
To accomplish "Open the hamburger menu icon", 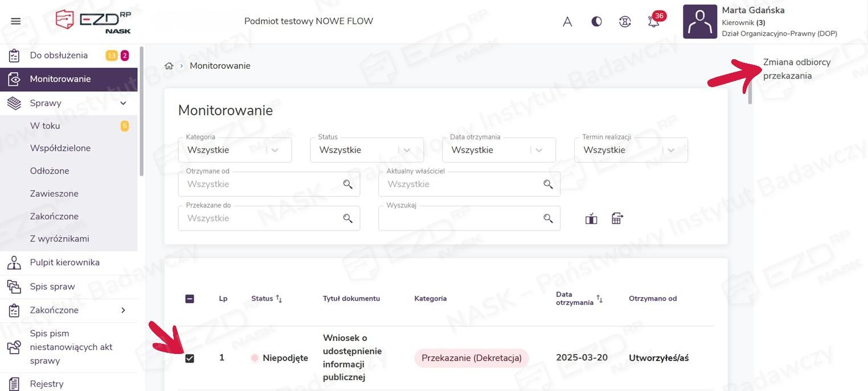I will (x=16, y=22).
